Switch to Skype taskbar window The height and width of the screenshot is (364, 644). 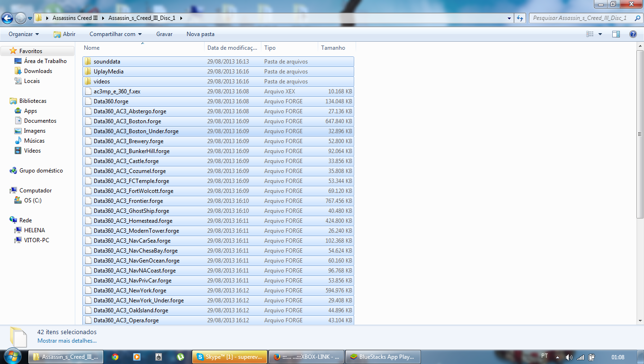pos(230,357)
